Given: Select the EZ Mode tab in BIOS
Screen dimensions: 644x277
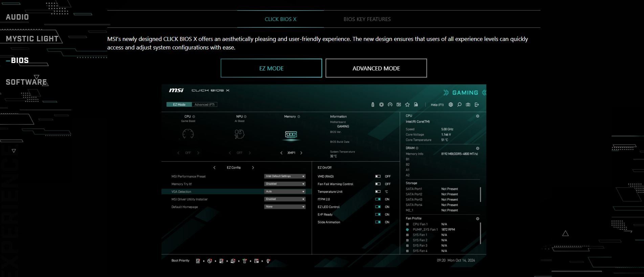Looking at the screenshot, I should (179, 105).
